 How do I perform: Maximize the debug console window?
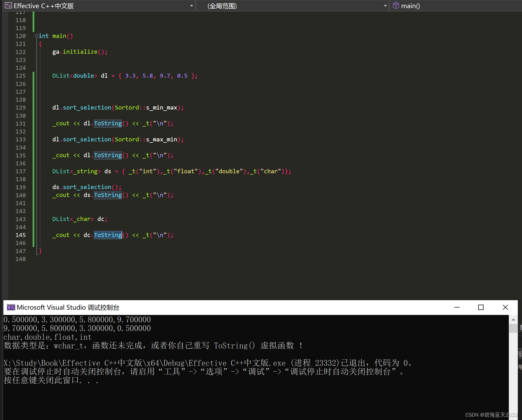click(481, 307)
